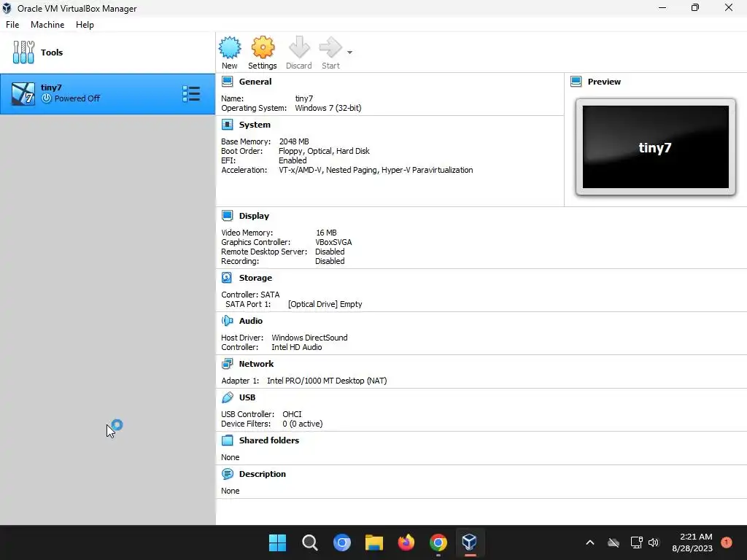Open the Display settings heading link

point(254,216)
